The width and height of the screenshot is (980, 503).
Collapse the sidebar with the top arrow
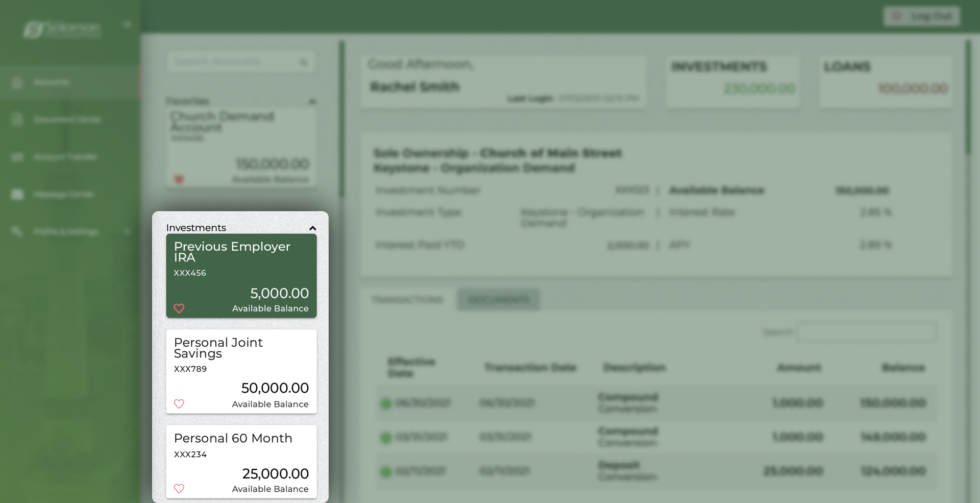[x=127, y=24]
